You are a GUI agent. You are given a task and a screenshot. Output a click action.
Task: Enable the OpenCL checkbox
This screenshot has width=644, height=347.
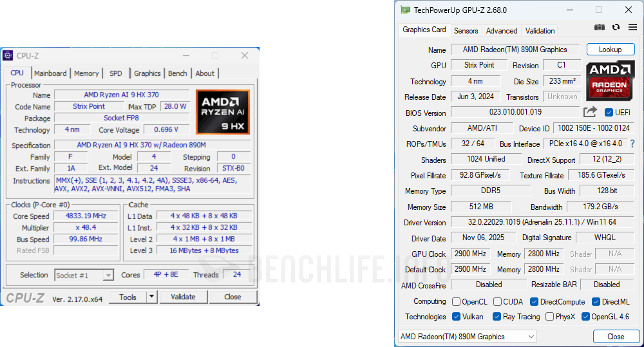click(456, 302)
